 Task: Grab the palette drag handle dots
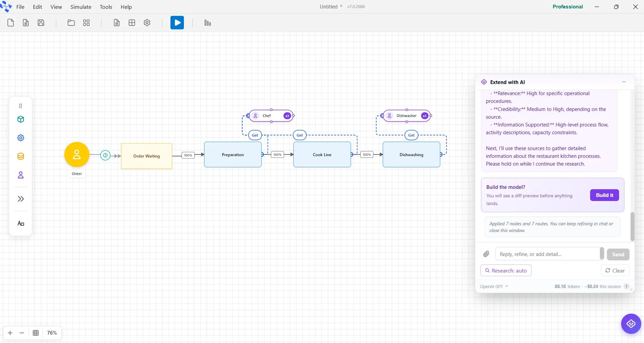pyautogui.click(x=21, y=106)
